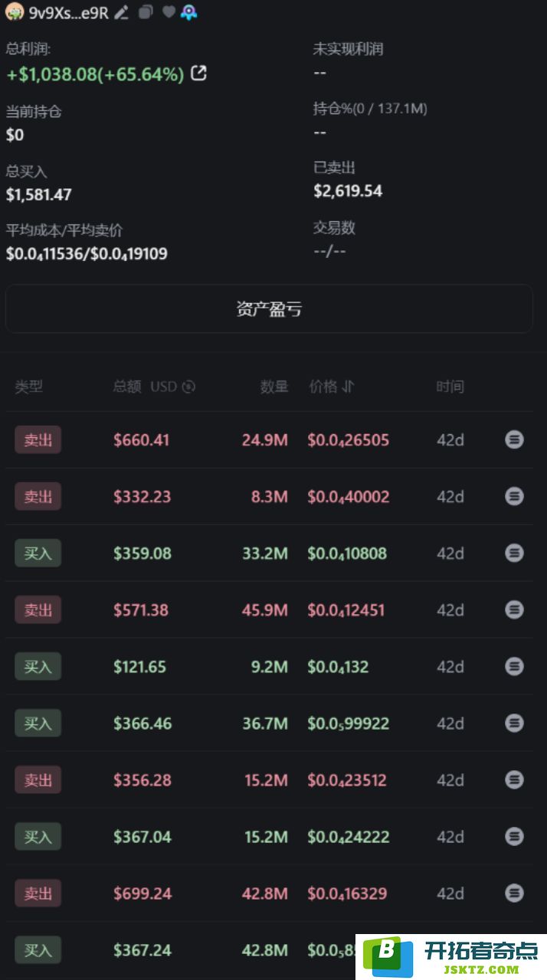Open explorer icon for $121.65 buy row
The height and width of the screenshot is (980, 547).
click(x=514, y=666)
